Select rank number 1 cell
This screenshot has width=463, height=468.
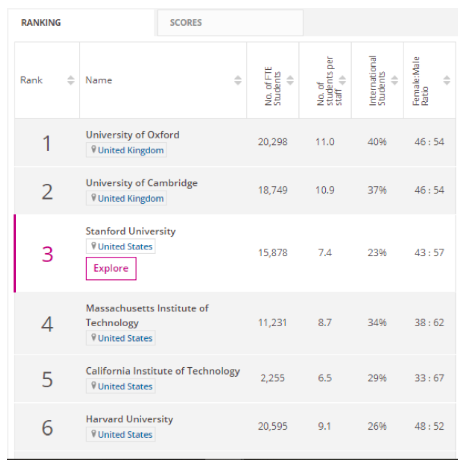47,143
